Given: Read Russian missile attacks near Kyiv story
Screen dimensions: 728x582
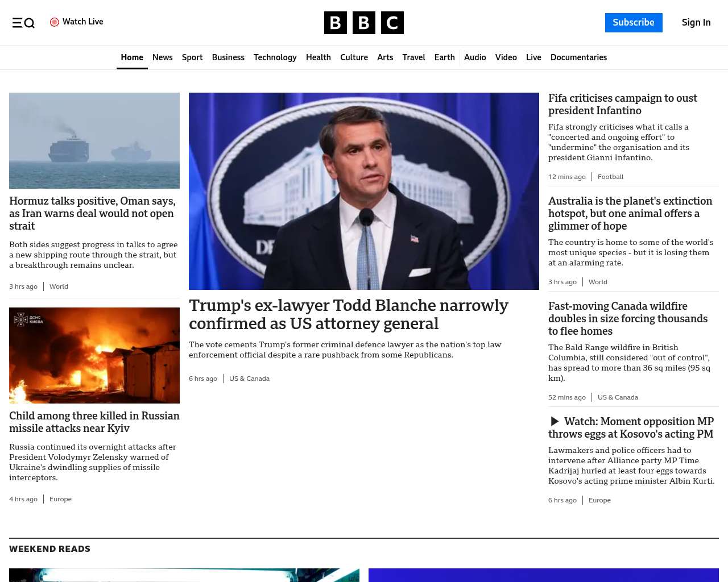Looking at the screenshot, I should [94, 422].
